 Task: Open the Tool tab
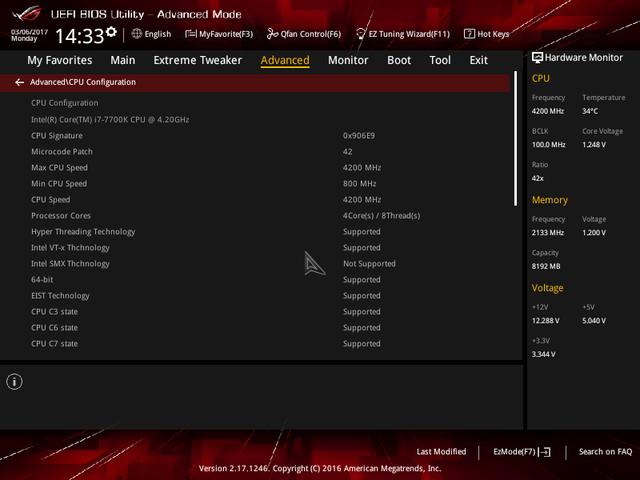pyautogui.click(x=440, y=60)
